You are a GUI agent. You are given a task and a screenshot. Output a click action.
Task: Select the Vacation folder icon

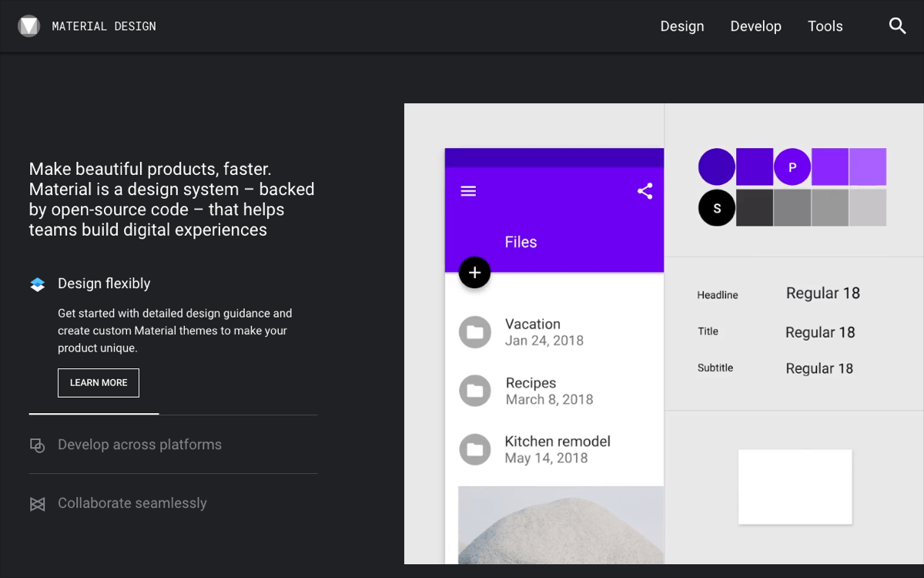[x=475, y=332]
